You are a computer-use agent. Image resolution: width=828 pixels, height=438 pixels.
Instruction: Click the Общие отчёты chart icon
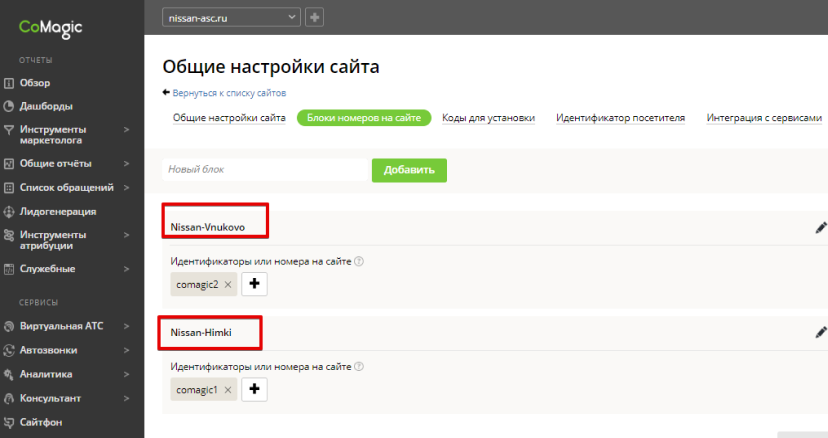tap(8, 164)
